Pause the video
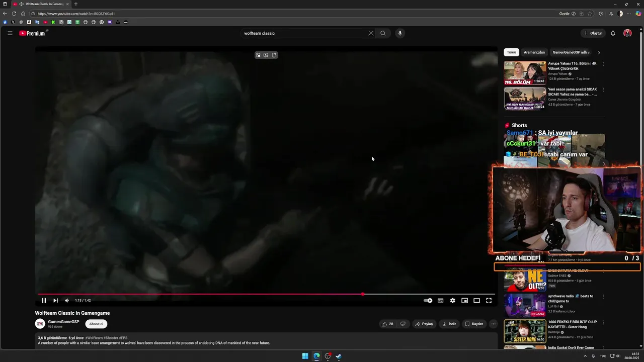 (44, 300)
